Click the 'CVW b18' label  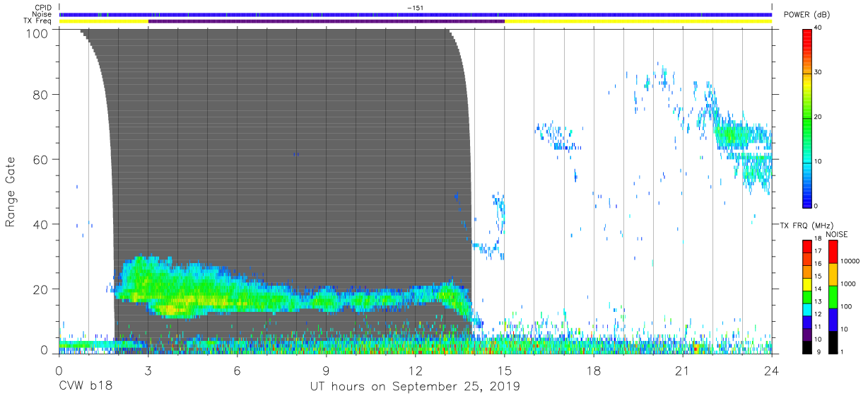pyautogui.click(x=85, y=387)
